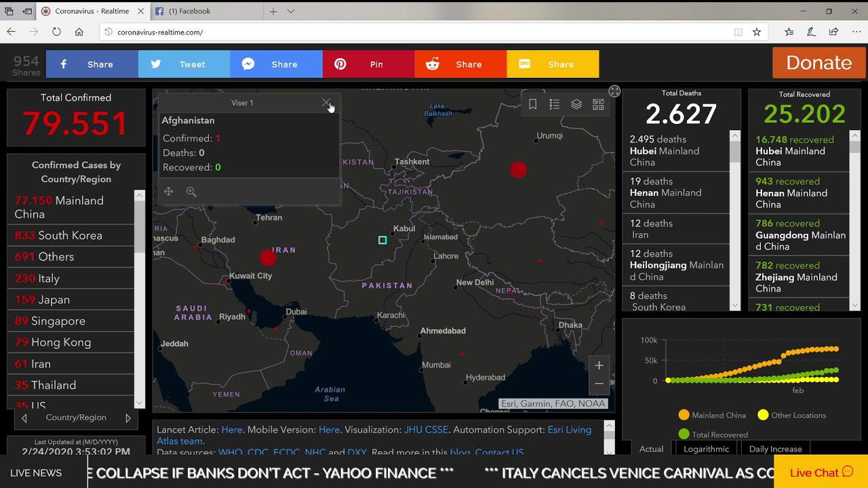This screenshot has width=868, height=488.
Task: Tweet this page
Action: pyautogui.click(x=184, y=64)
